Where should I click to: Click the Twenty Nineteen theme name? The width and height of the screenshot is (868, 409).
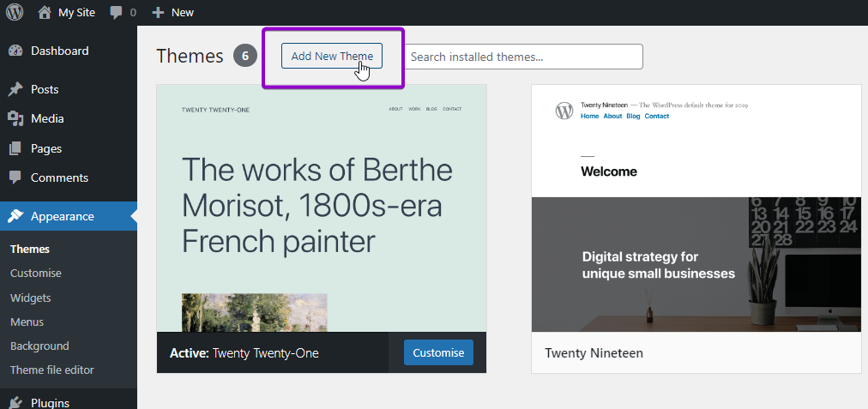594,353
